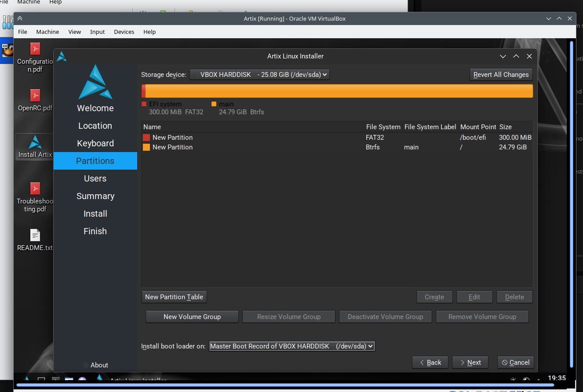Go to the Location step
Image resolution: width=583 pixels, height=392 pixels.
click(x=95, y=126)
